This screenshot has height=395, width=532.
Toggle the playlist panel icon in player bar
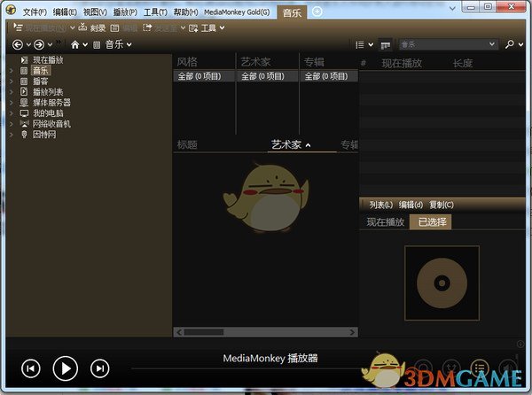[x=480, y=368]
